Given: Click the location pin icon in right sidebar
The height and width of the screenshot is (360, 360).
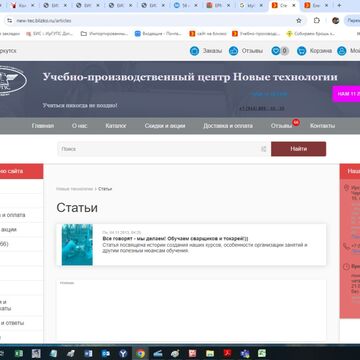Looking at the screenshot, I should click(346, 188).
